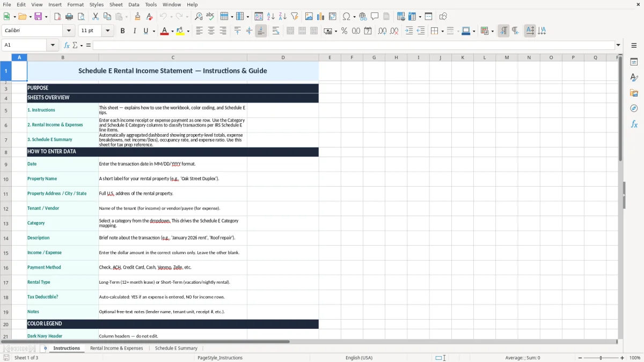Click zoom in plus button
644x362 pixels.
pyautogui.click(x=623, y=358)
